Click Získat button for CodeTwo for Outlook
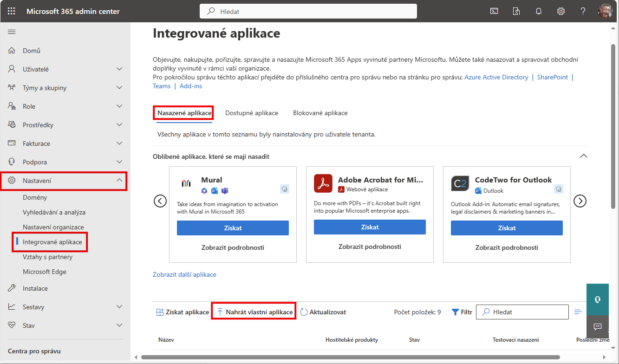Image resolution: width=619 pixels, height=364 pixels. (507, 228)
